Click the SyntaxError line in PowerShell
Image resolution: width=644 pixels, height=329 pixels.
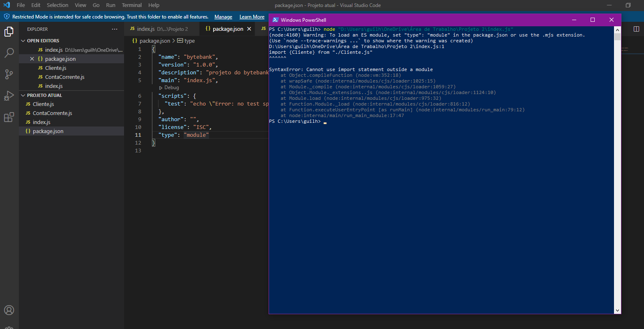[x=351, y=69]
